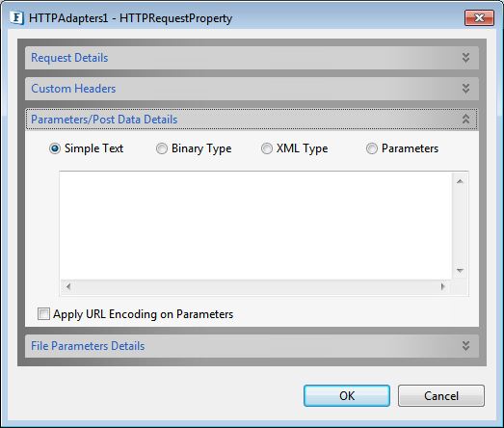Open the File Parameters Details header
504x428 pixels.
(x=252, y=346)
